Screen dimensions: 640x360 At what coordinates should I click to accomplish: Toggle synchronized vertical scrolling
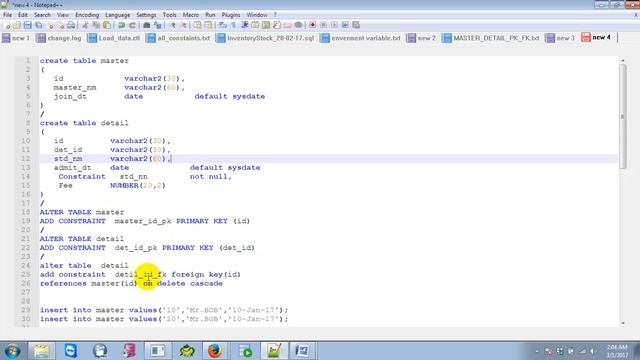(198, 25)
